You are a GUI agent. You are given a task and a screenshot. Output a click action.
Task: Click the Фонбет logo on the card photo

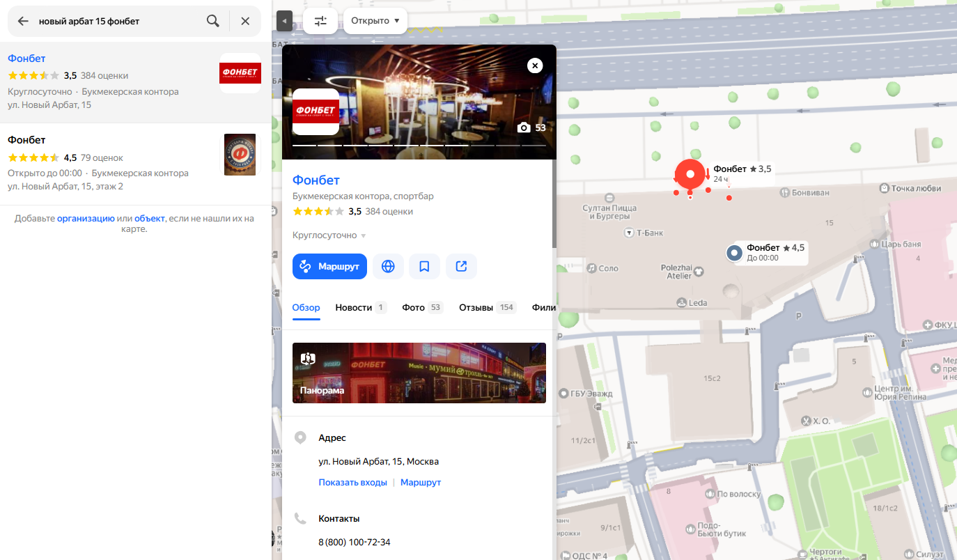click(316, 111)
